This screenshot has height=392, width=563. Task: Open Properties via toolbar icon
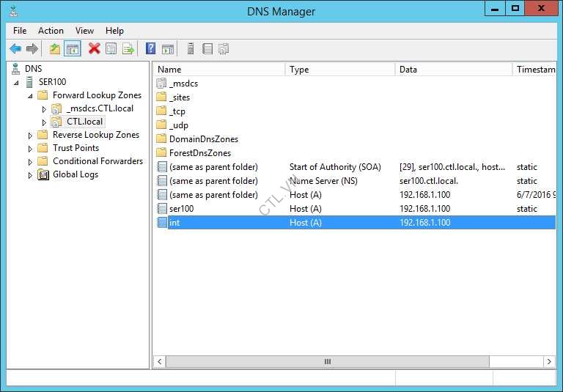coord(111,48)
